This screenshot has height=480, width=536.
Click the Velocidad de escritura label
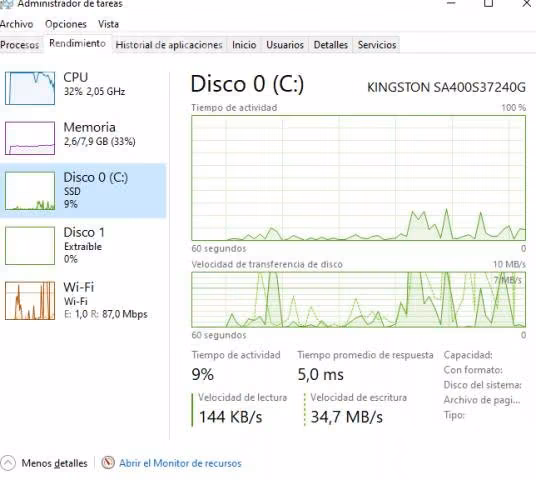[x=359, y=397]
